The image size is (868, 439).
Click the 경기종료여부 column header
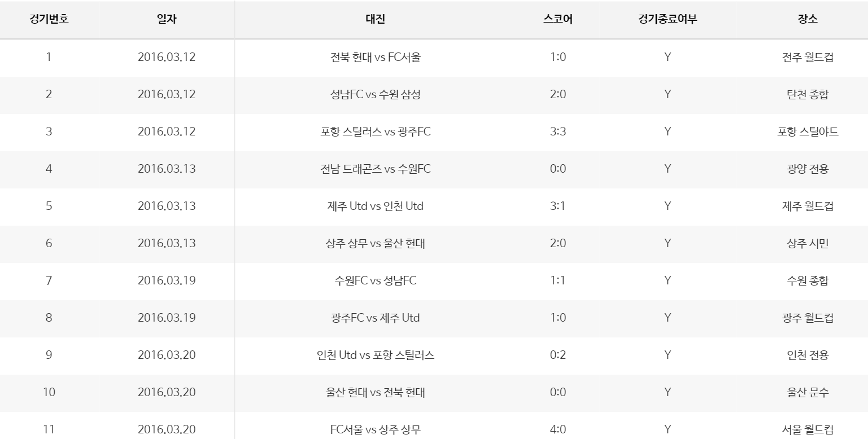click(668, 19)
